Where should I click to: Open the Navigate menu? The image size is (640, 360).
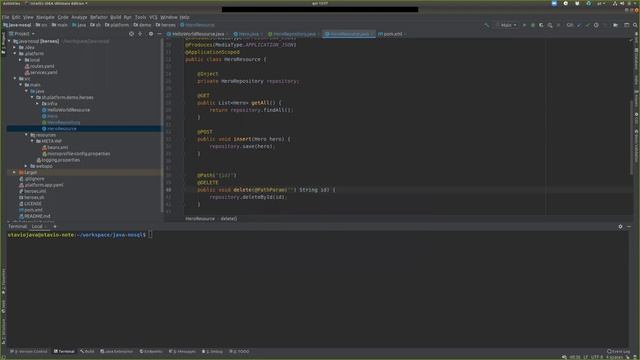pos(45,17)
